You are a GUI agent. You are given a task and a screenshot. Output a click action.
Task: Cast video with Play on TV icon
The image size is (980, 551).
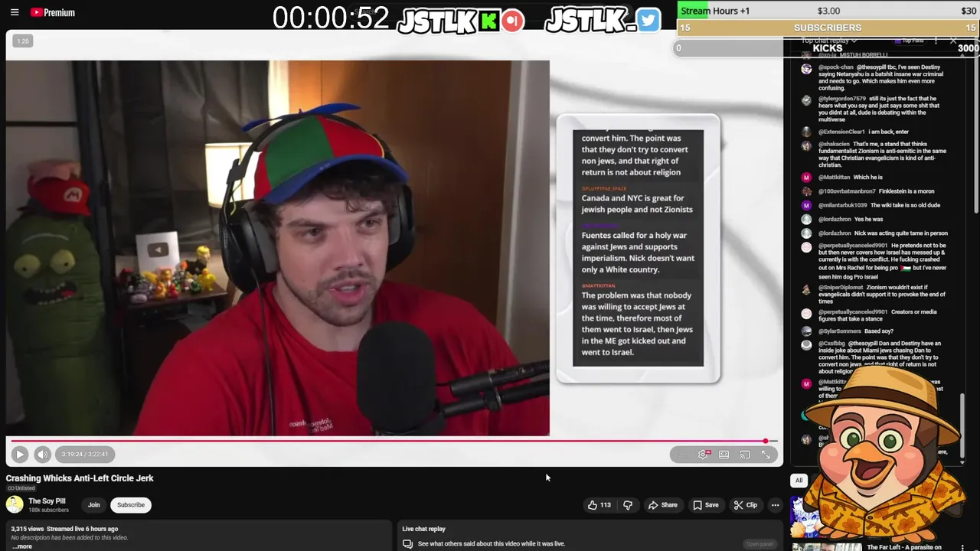tap(745, 455)
